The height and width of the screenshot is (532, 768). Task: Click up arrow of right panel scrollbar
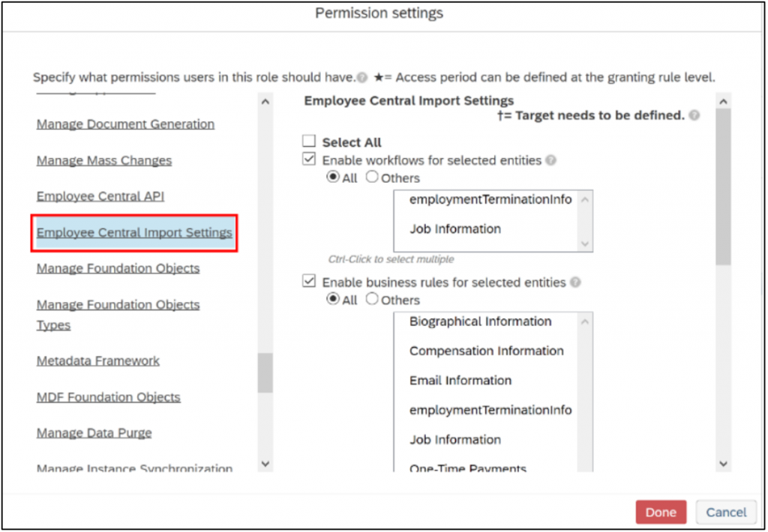pos(724,102)
